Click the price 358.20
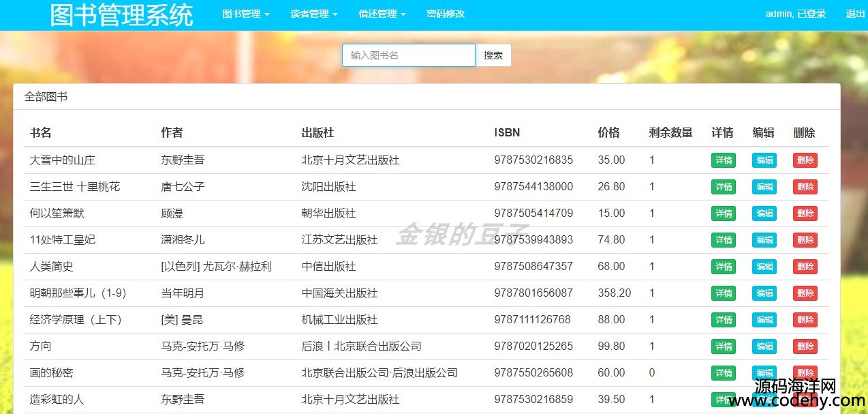The width and height of the screenshot is (868, 414). click(615, 293)
